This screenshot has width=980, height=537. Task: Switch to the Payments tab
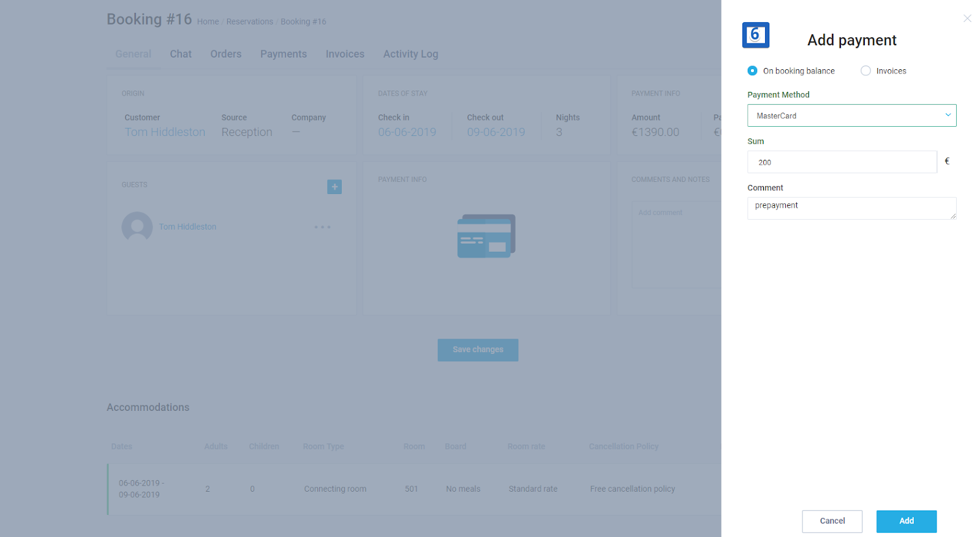(284, 54)
